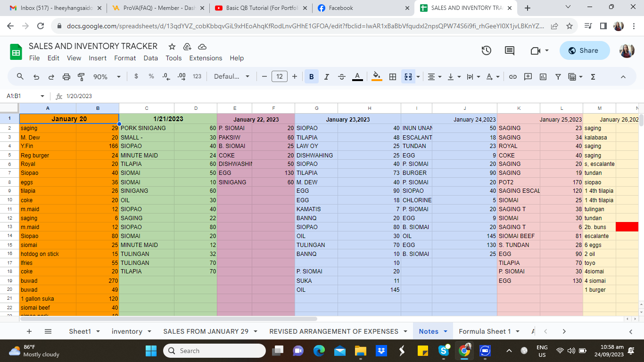
Task: Add a new sheet with the plus button
Action: click(29, 331)
